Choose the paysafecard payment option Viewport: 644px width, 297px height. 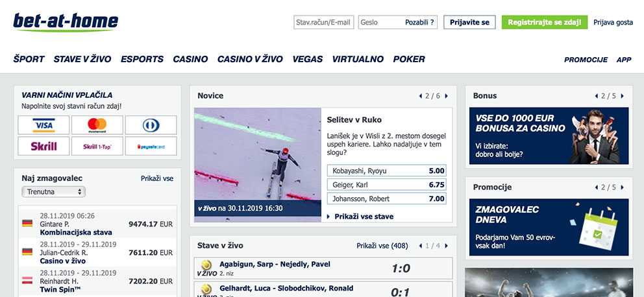[x=151, y=146]
